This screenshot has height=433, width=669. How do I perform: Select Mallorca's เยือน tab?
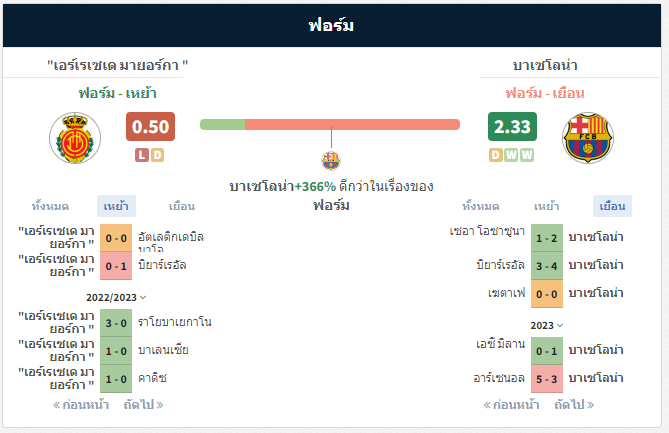click(x=182, y=206)
